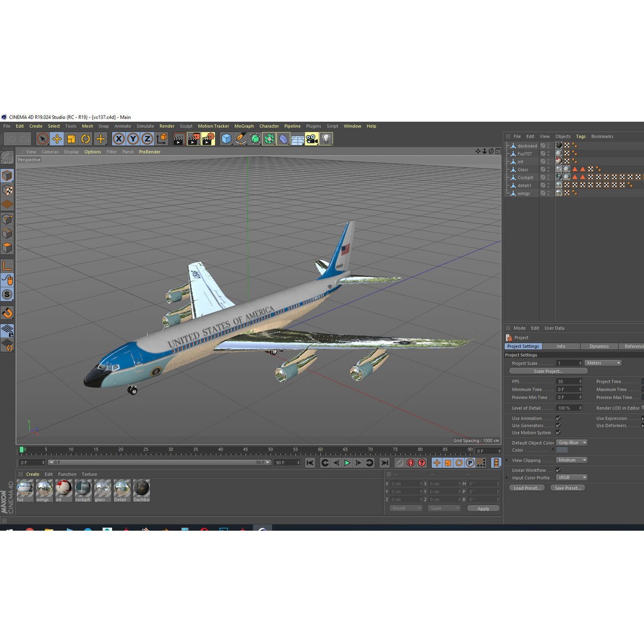Image resolution: width=644 pixels, height=644 pixels.
Task: Open the Tags menu in Object Manager
Action: pyautogui.click(x=581, y=137)
